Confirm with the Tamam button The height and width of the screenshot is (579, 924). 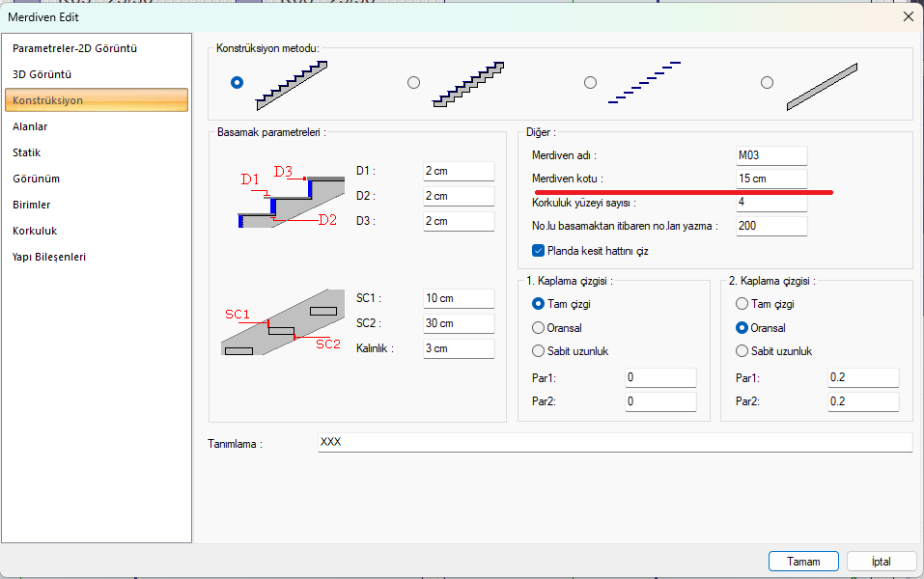[803, 562]
